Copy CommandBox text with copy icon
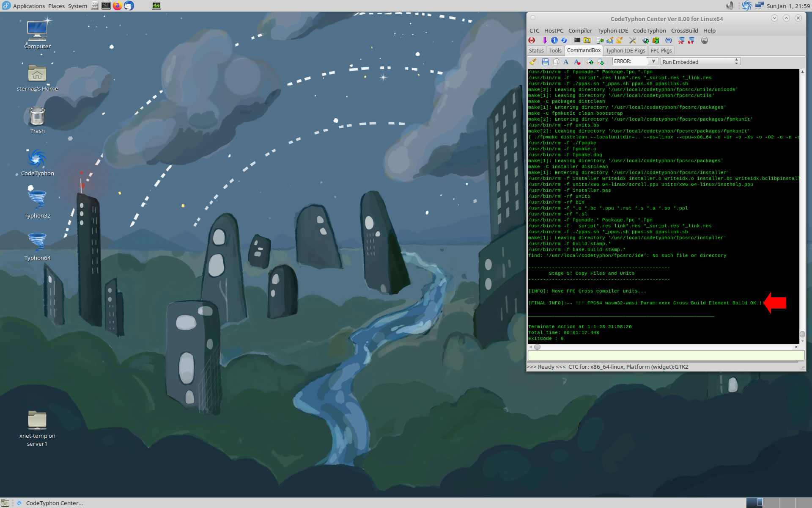This screenshot has height=508, width=812. pyautogui.click(x=556, y=62)
